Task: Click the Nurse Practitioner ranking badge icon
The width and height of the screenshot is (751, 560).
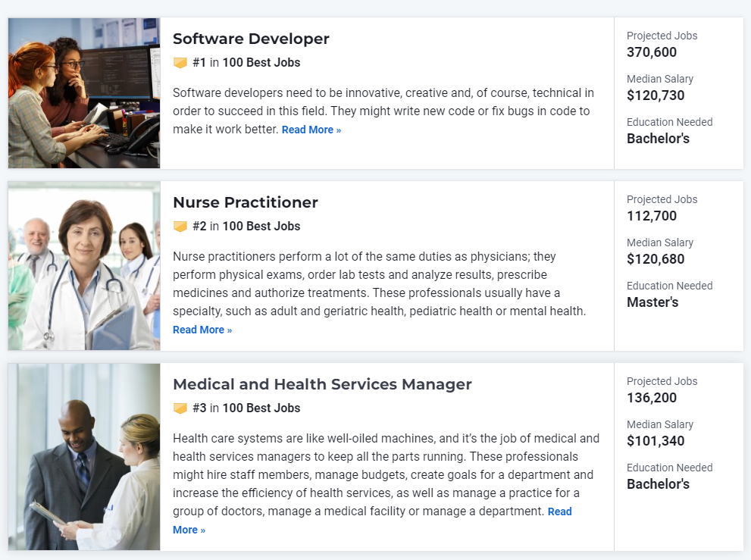Action: (180, 227)
